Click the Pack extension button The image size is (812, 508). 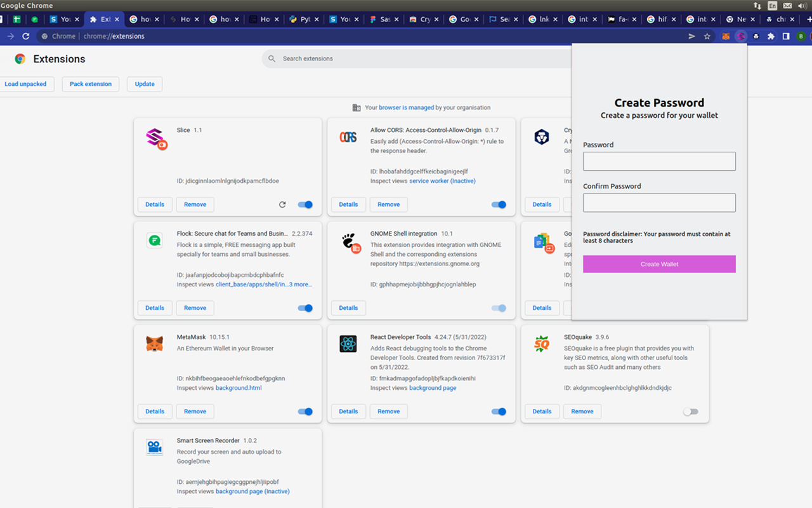pos(91,84)
